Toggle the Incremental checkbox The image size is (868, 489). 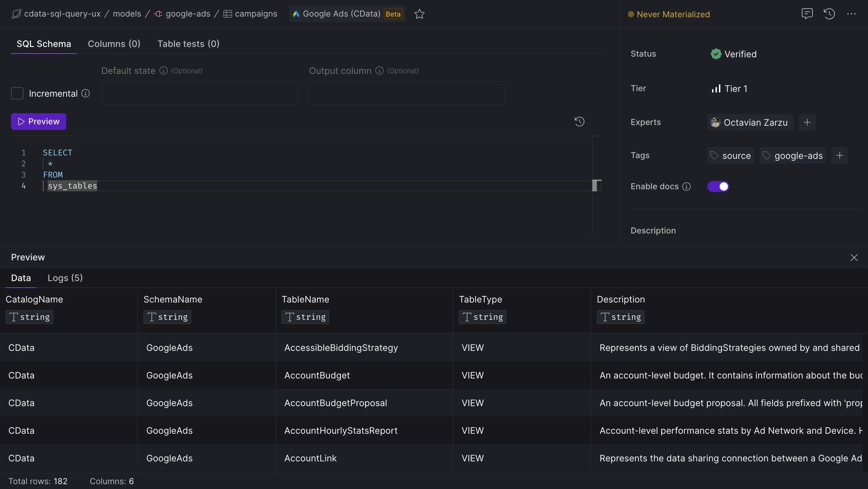coord(17,93)
